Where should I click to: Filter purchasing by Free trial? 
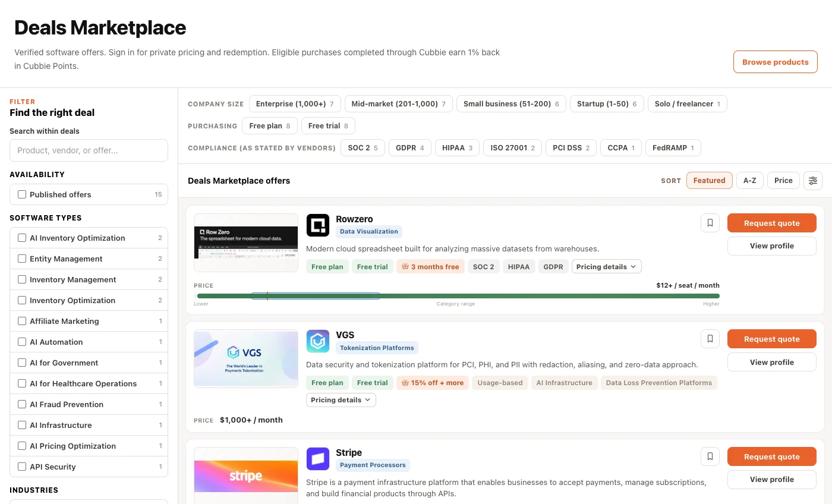[x=329, y=126]
